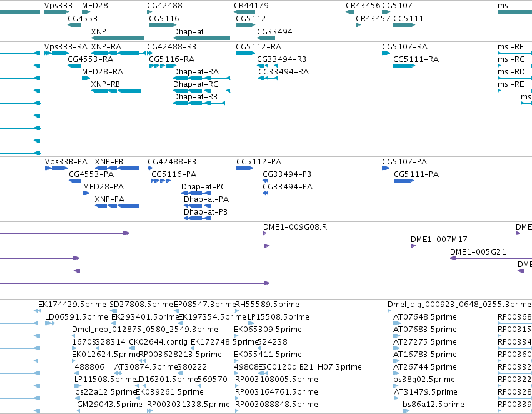Click protein label CG5107-PA
Image resolution: width=532 pixels, height=414 pixels.
point(404,161)
